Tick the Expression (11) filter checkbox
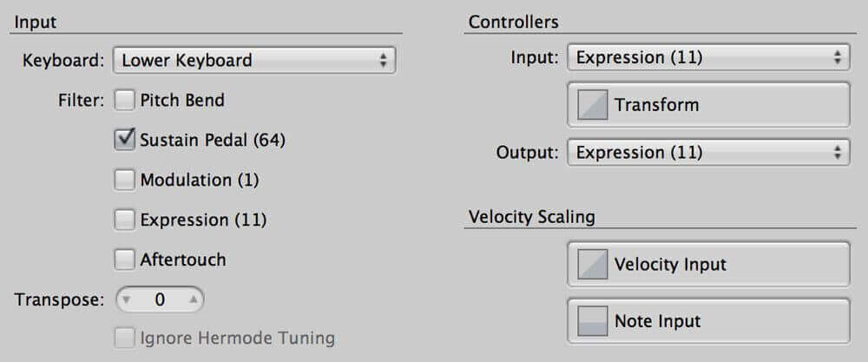This screenshot has height=362, width=868. coord(124,220)
